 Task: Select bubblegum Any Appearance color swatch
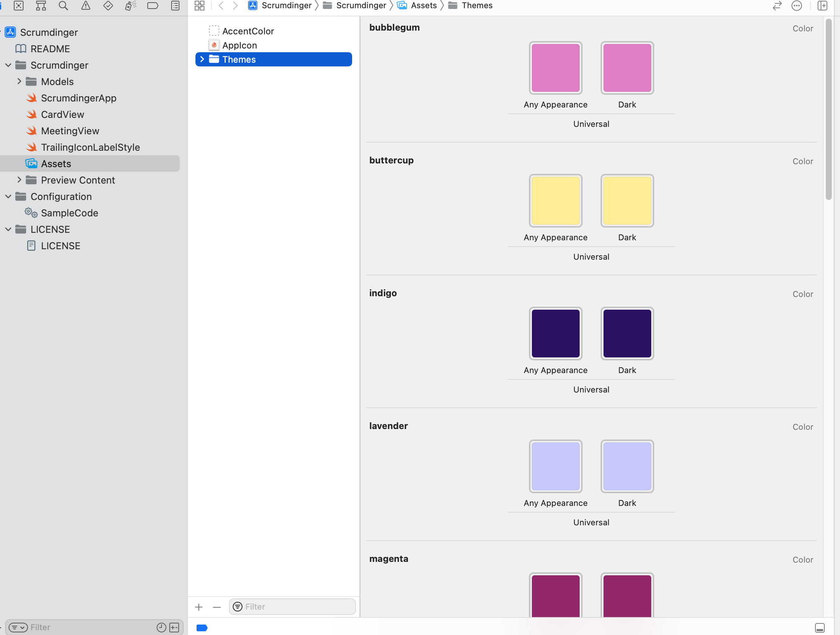coord(555,68)
